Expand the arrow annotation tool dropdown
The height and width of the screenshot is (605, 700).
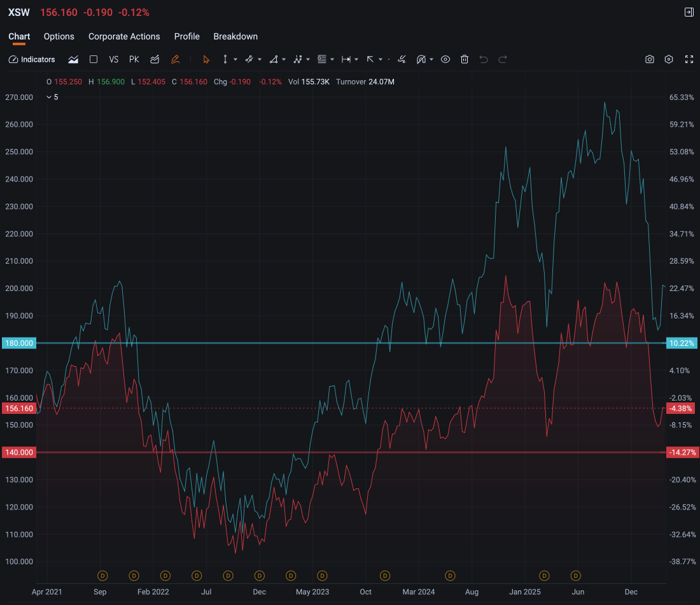[381, 59]
